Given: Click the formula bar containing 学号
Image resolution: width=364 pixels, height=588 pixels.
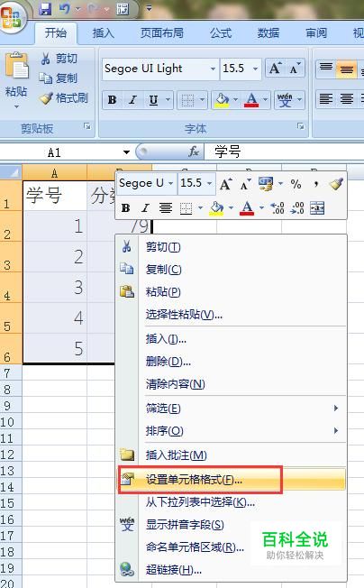Looking at the screenshot, I should pyautogui.click(x=284, y=152).
